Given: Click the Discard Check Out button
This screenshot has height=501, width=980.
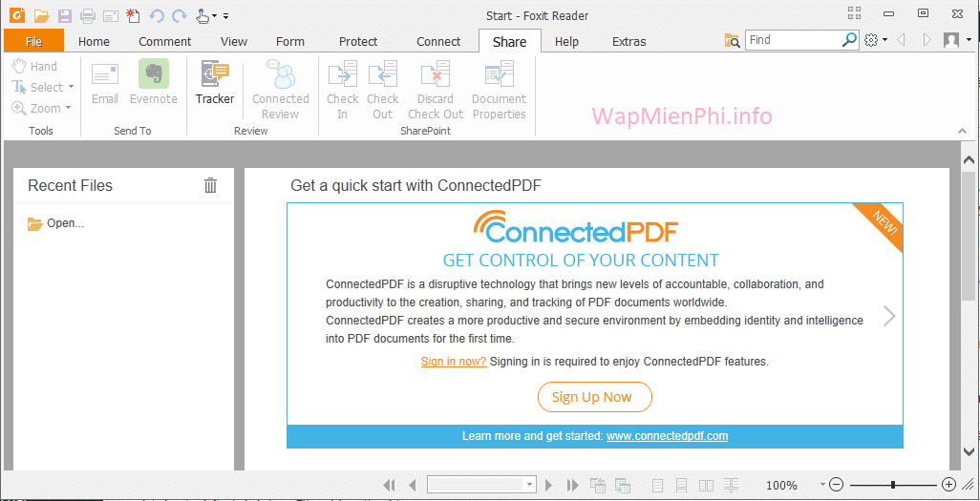Looking at the screenshot, I should point(436,90).
